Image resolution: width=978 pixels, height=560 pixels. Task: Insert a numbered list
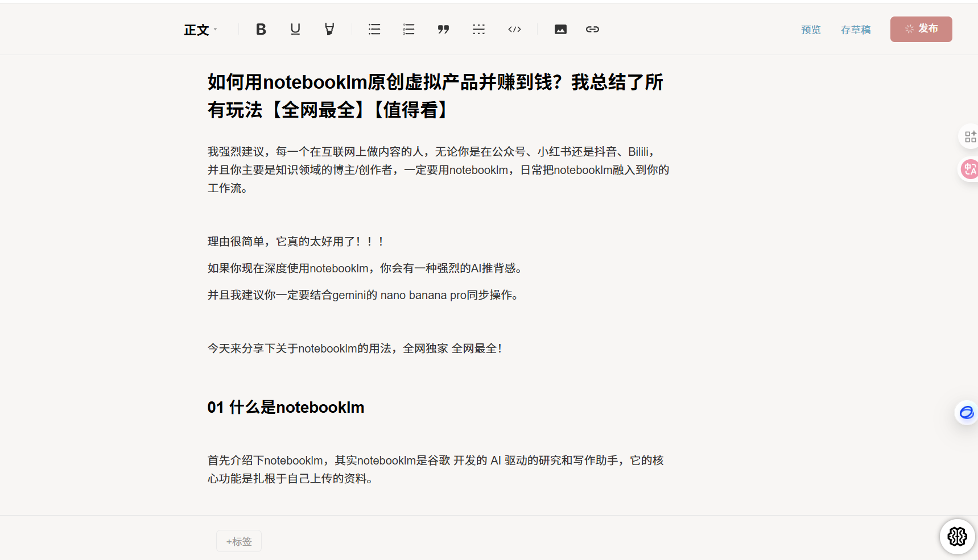(x=408, y=30)
